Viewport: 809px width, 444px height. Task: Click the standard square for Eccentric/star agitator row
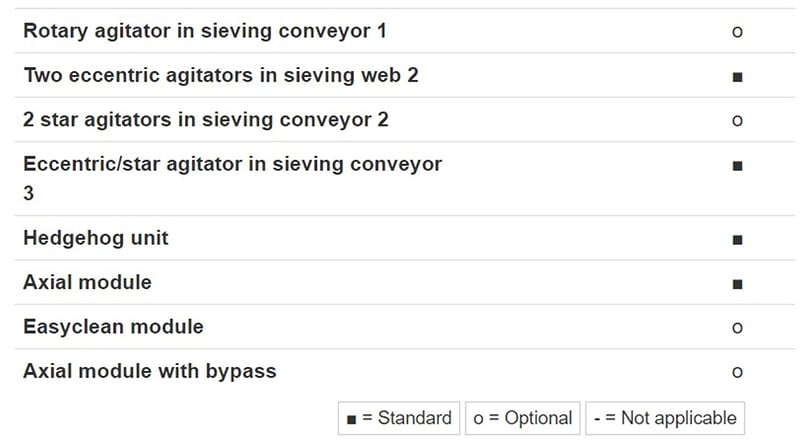point(738,166)
